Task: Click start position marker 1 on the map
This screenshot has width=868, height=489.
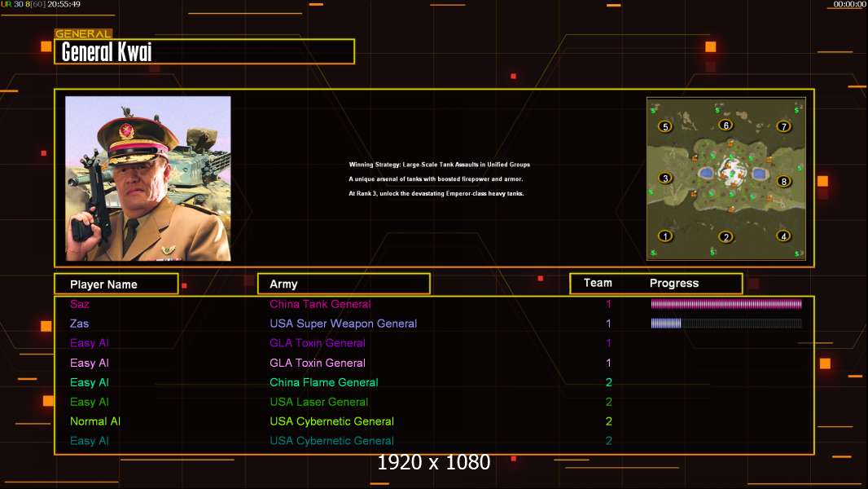Action: coord(664,236)
